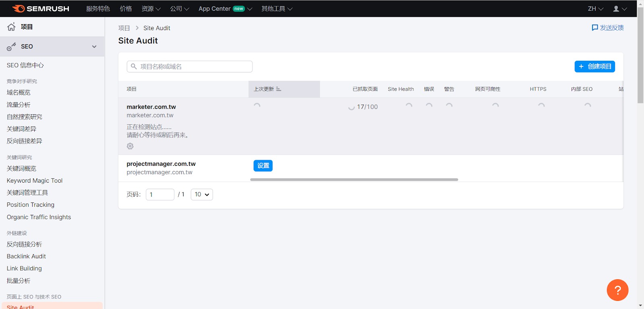The image size is (644, 309).
Task: Open marketer.com.tw project name
Action: tap(151, 107)
